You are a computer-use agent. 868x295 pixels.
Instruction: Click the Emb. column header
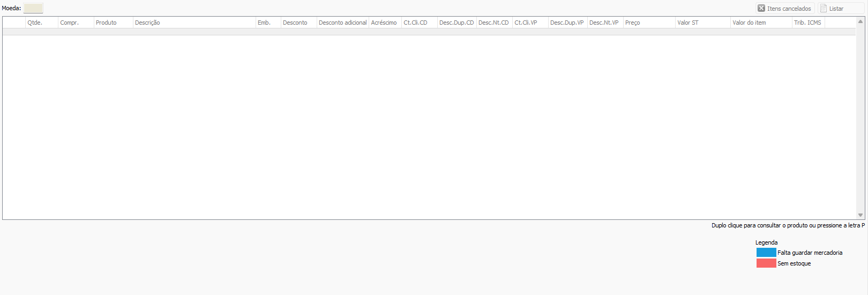click(x=267, y=23)
